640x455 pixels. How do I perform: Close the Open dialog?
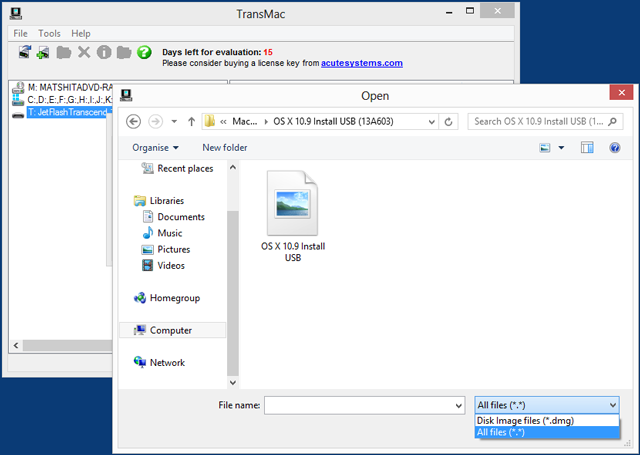(x=621, y=93)
